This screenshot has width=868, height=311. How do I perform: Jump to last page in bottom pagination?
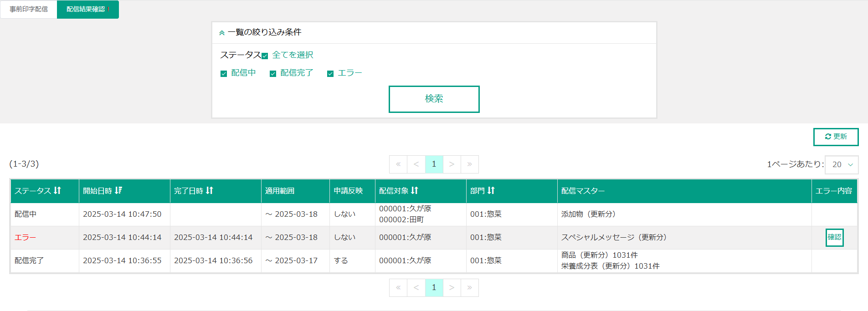click(469, 288)
